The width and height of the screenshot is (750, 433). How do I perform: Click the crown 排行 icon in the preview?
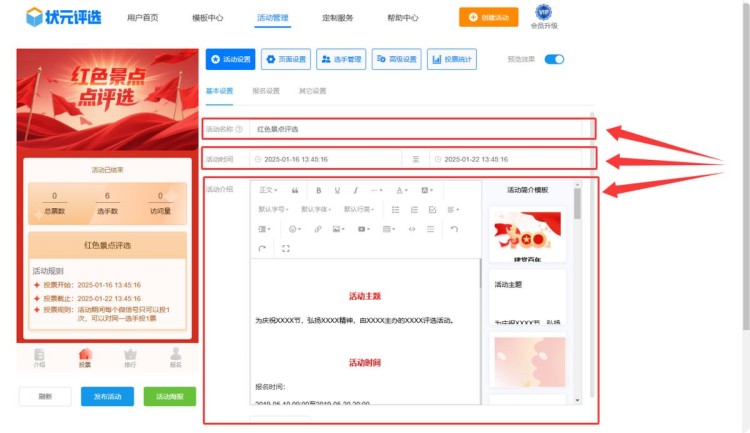(130, 356)
